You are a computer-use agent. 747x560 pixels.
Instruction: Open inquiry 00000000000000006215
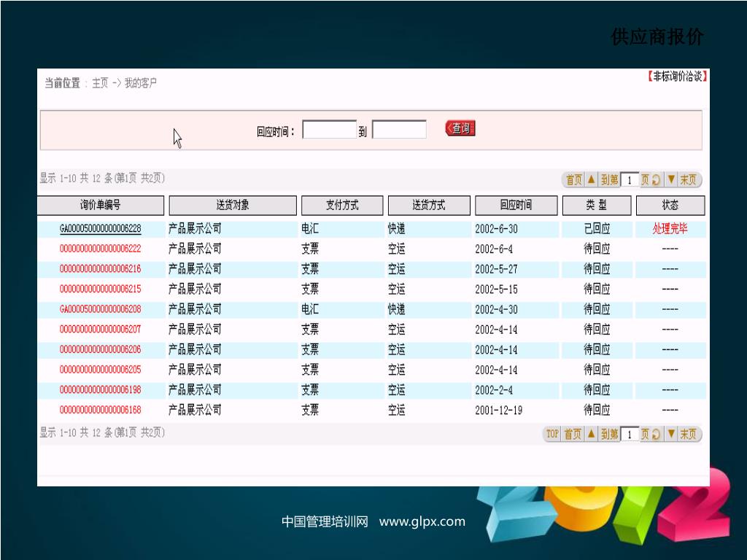point(101,289)
